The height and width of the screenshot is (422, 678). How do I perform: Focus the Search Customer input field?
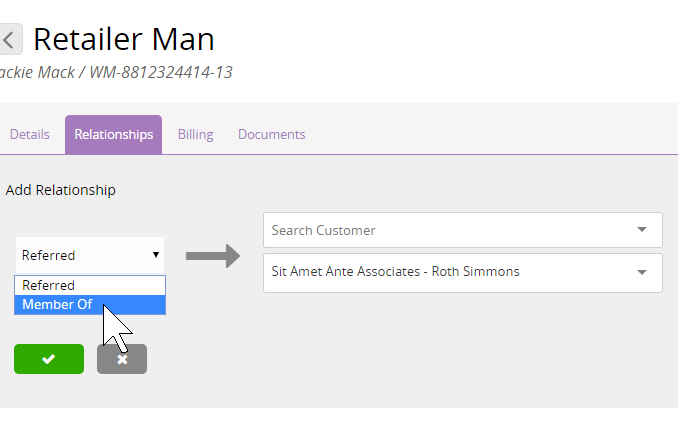[463, 230]
